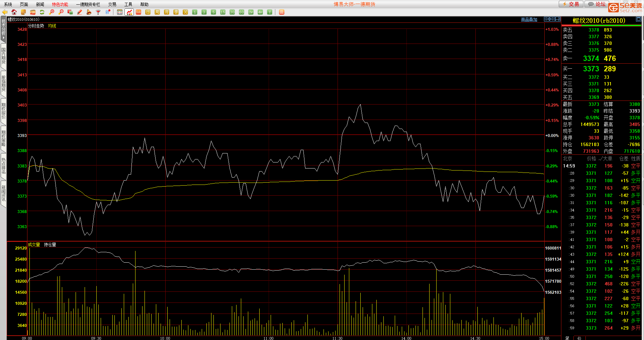Click the 买一 price 3373
The height and width of the screenshot is (340, 644).
coord(591,69)
